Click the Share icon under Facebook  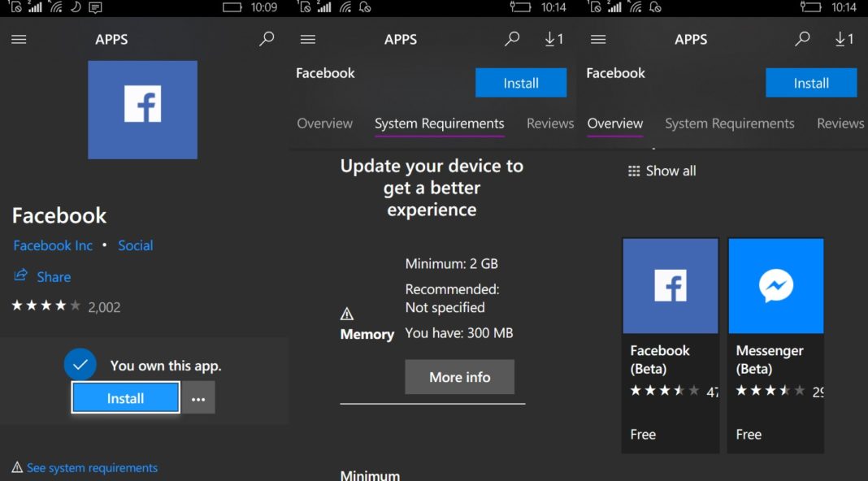coord(21,276)
